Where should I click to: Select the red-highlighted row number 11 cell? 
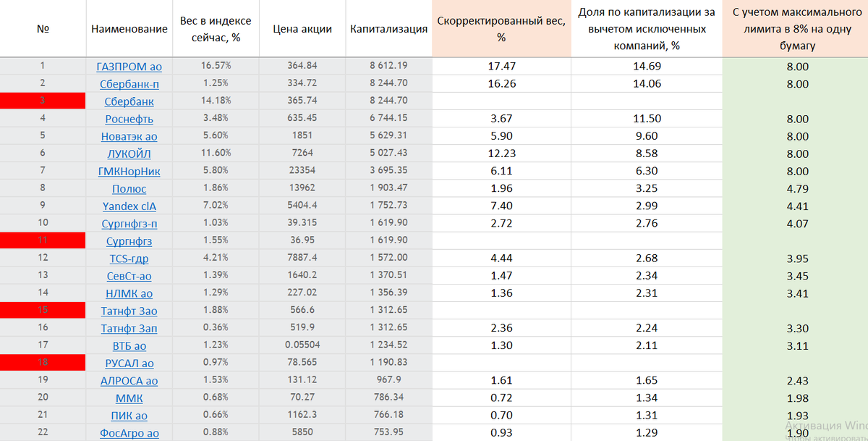[x=43, y=240]
